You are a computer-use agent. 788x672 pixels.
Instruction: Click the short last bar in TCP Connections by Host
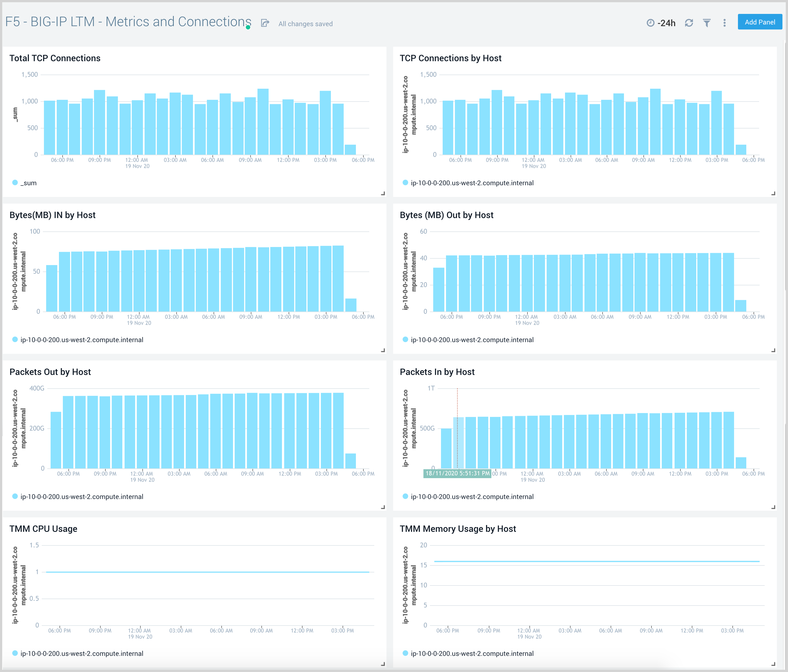pyautogui.click(x=741, y=150)
